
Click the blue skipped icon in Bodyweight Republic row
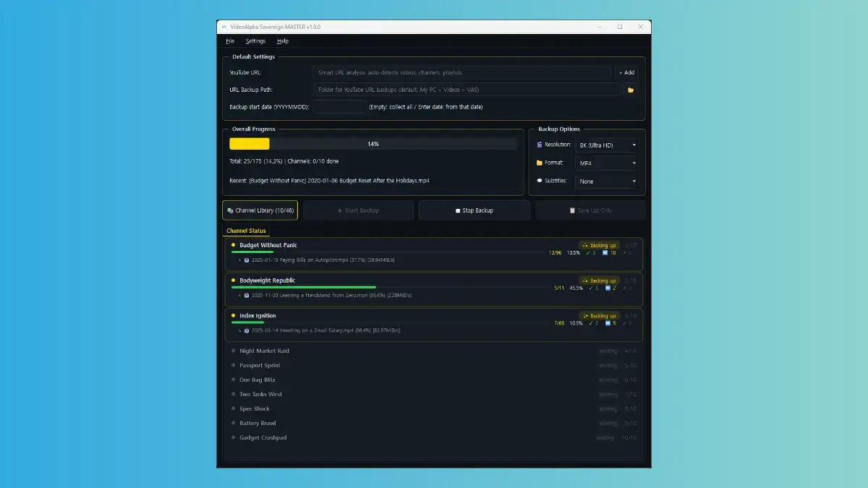click(608, 288)
